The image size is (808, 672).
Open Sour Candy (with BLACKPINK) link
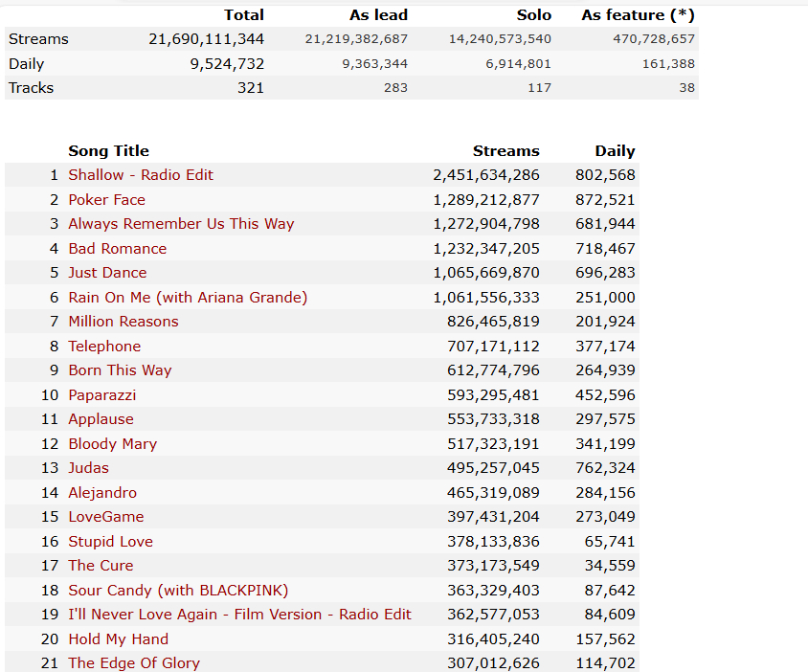(x=178, y=590)
